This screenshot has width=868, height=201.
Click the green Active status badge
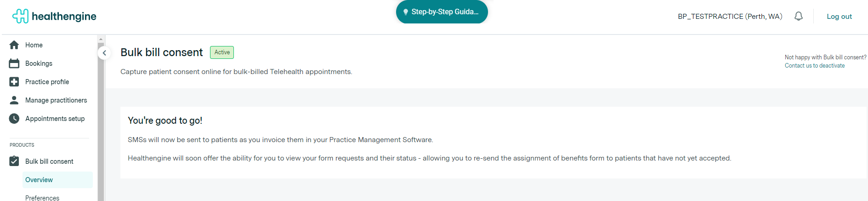pyautogui.click(x=222, y=52)
